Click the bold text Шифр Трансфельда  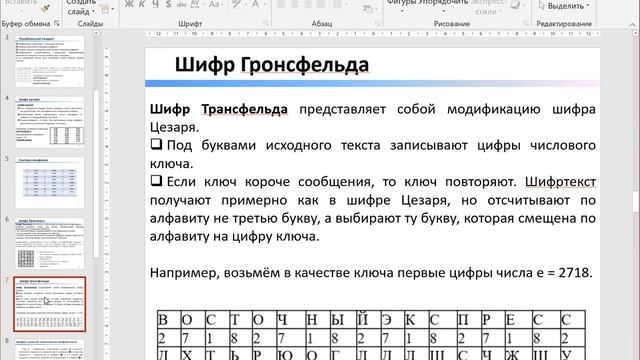point(218,109)
